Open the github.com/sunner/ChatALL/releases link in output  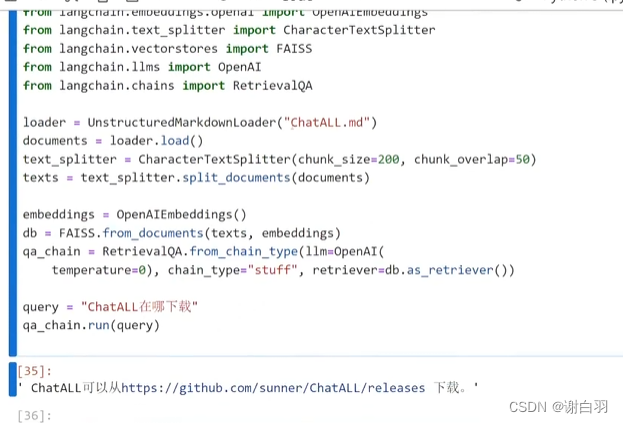pos(273,388)
